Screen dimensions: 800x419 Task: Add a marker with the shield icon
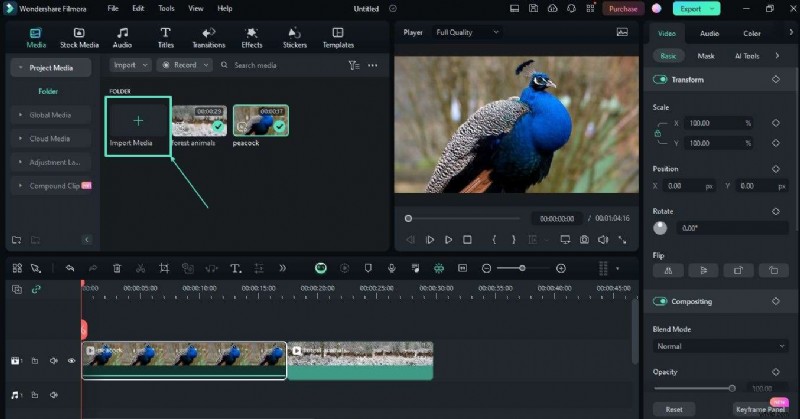(368, 268)
